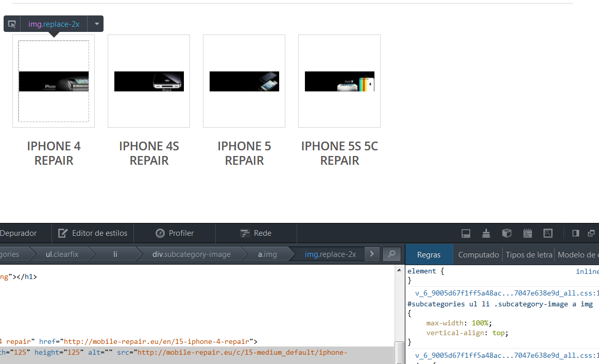Image resolution: width=599 pixels, height=364 pixels.
Task: Click the img src URL attribute value
Action: 242,352
